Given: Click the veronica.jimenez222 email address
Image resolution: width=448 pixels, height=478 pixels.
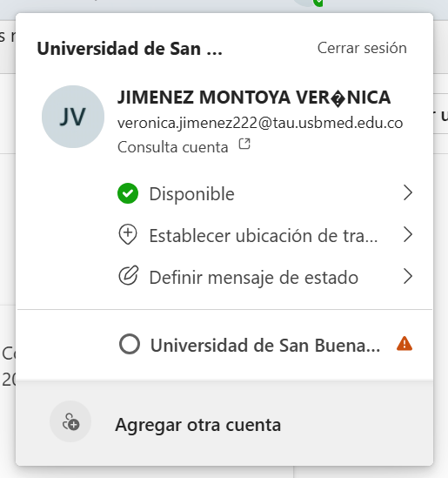Looking at the screenshot, I should pos(260,123).
